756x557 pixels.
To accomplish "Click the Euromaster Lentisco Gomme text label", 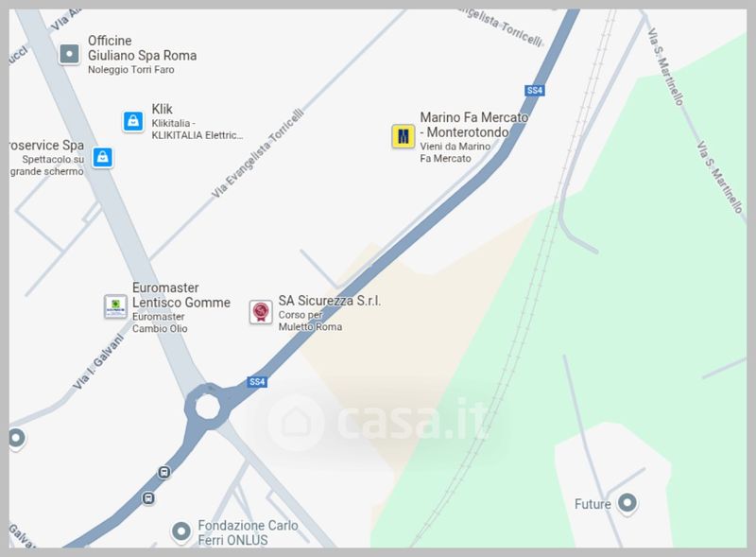I will pos(181,295).
